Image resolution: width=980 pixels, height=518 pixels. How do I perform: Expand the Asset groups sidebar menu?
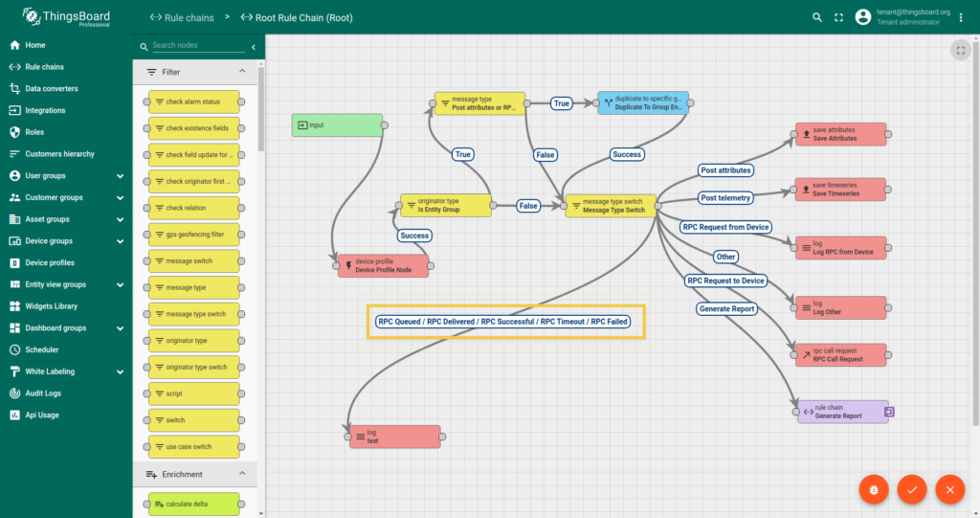coord(120,219)
